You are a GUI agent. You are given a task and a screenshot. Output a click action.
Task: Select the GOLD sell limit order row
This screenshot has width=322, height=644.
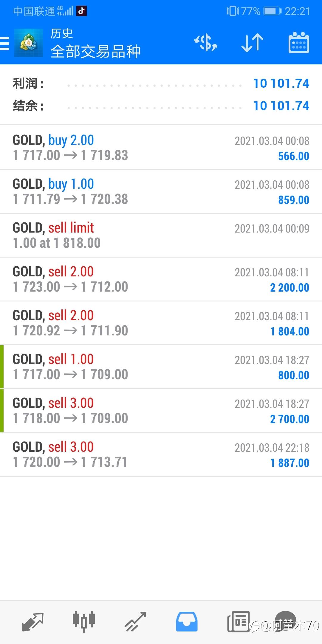161,235
